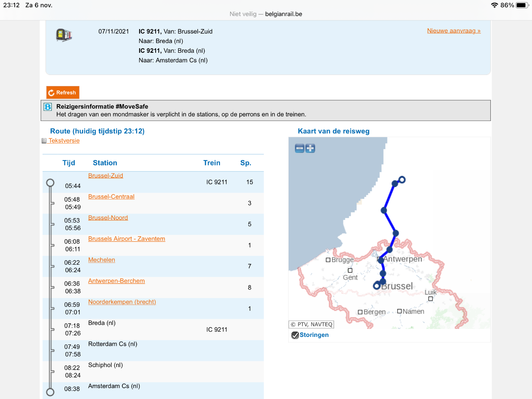Open Antwerpen-Berchem station link

116,281
